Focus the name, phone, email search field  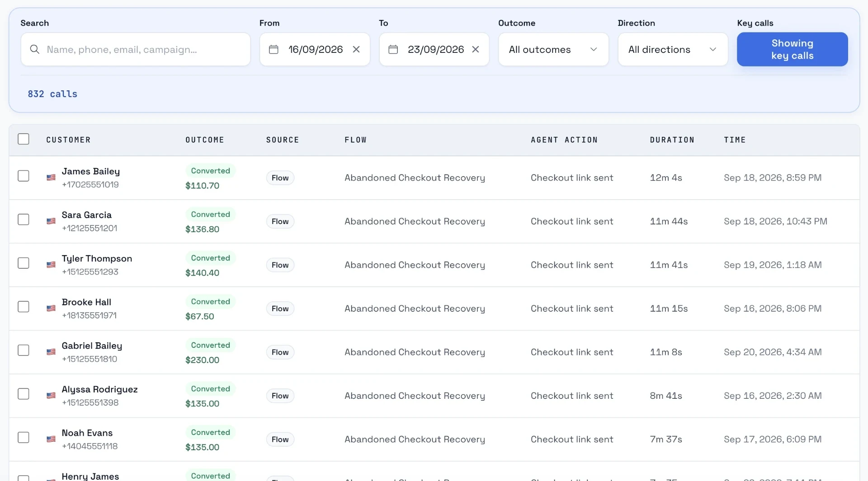pos(136,49)
